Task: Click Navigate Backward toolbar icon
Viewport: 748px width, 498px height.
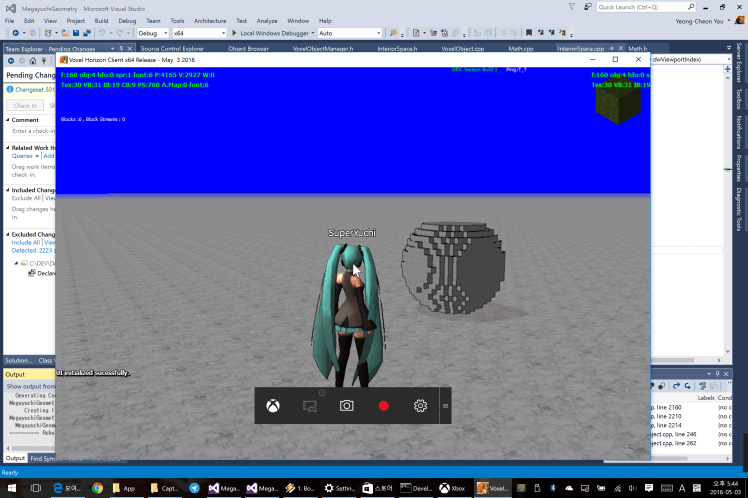Action: click(16, 33)
